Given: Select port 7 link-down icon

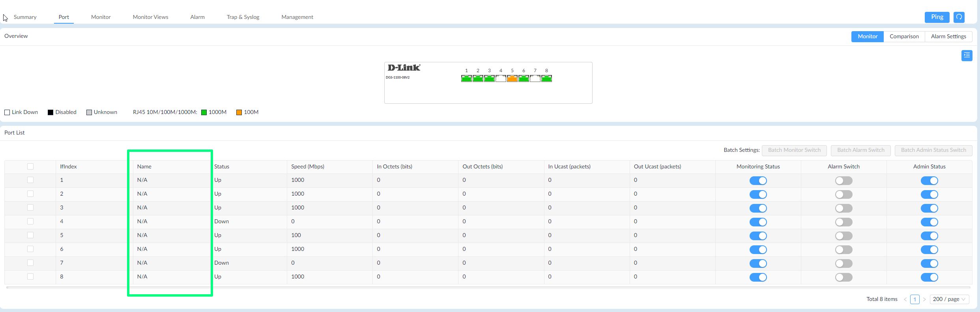Looking at the screenshot, I should click(535, 78).
